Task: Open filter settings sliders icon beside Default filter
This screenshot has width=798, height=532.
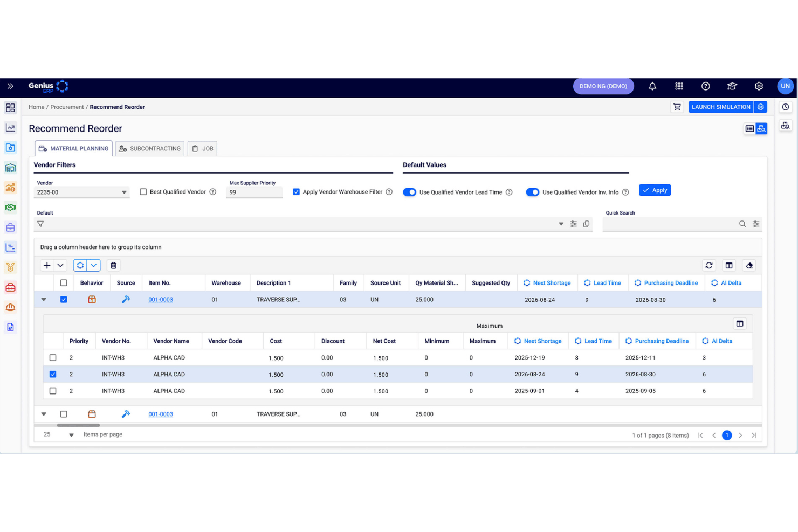Action: tap(573, 224)
